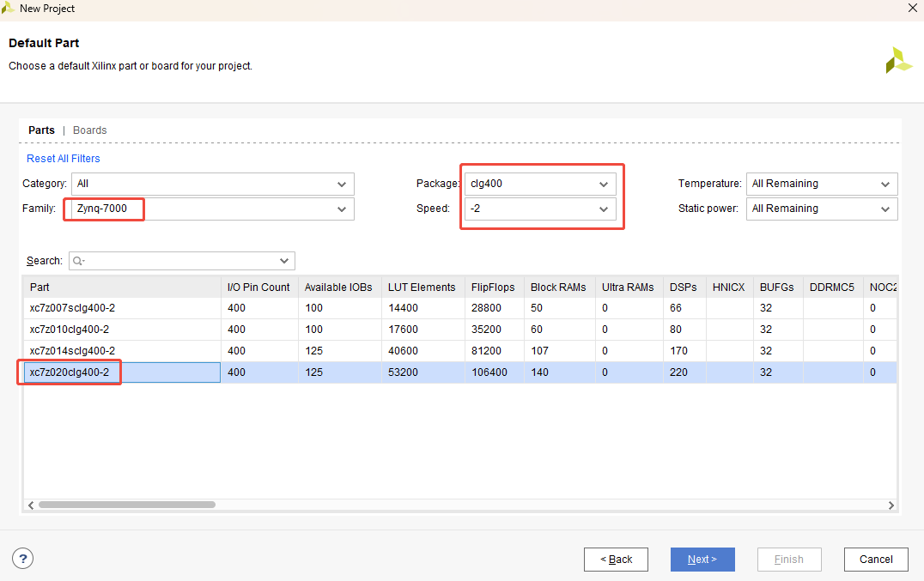
Task: Click DSPs value 66
Action: [675, 308]
